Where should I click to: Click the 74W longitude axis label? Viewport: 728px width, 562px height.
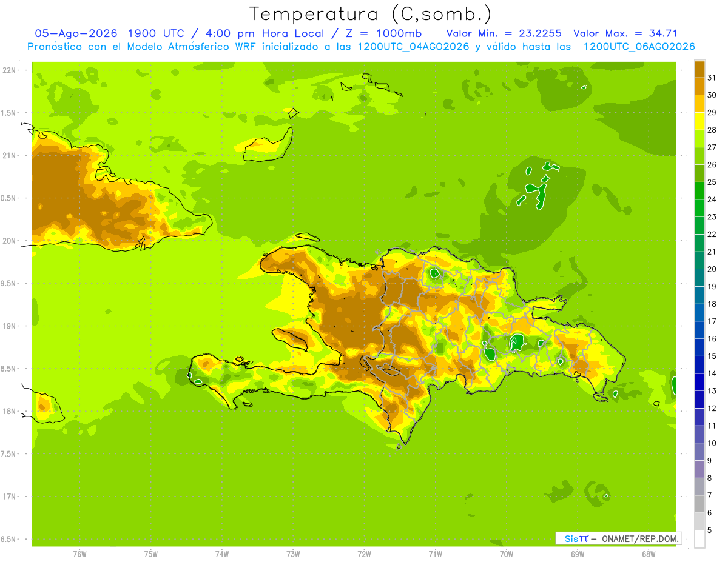pyautogui.click(x=221, y=554)
